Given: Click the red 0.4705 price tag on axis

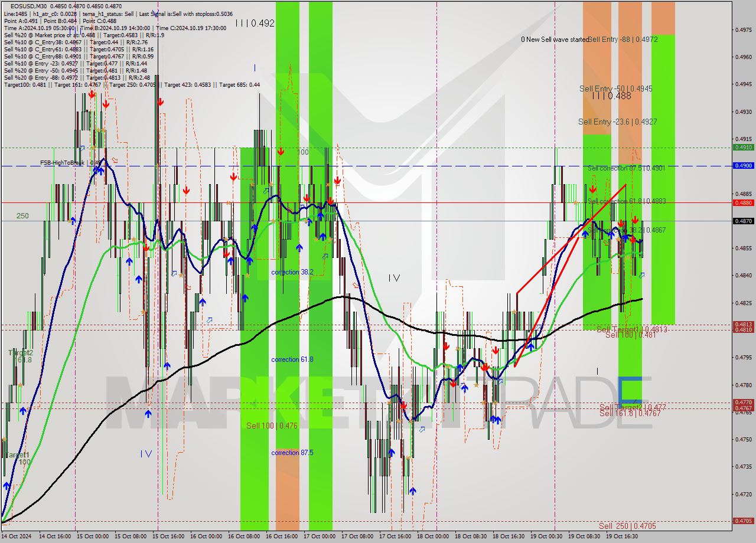Looking at the screenshot, I should click(743, 521).
